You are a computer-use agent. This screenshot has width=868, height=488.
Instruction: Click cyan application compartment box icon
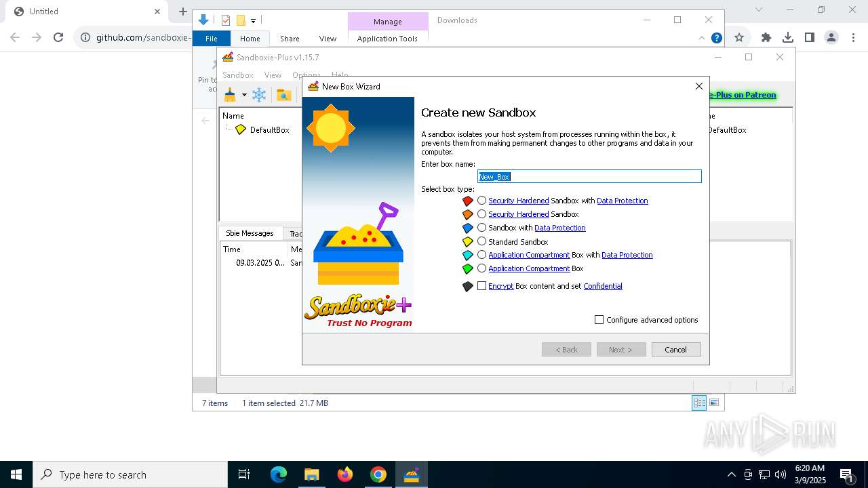pyautogui.click(x=467, y=255)
